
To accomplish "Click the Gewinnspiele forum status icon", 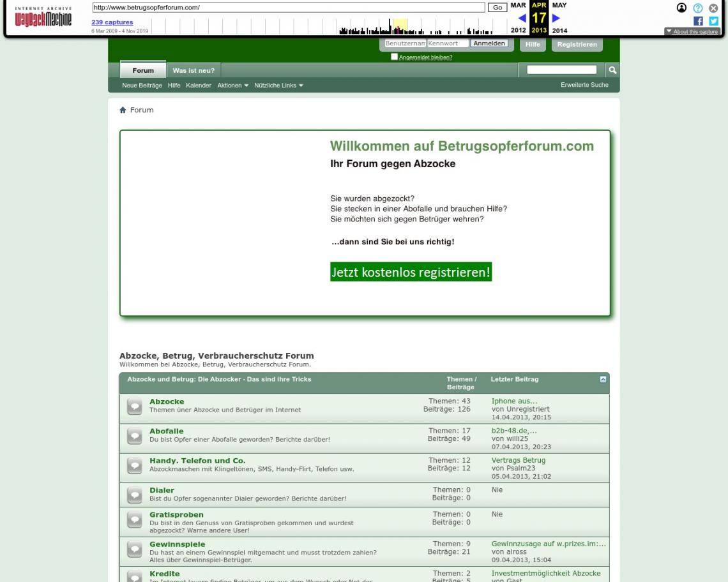I will tap(135, 549).
